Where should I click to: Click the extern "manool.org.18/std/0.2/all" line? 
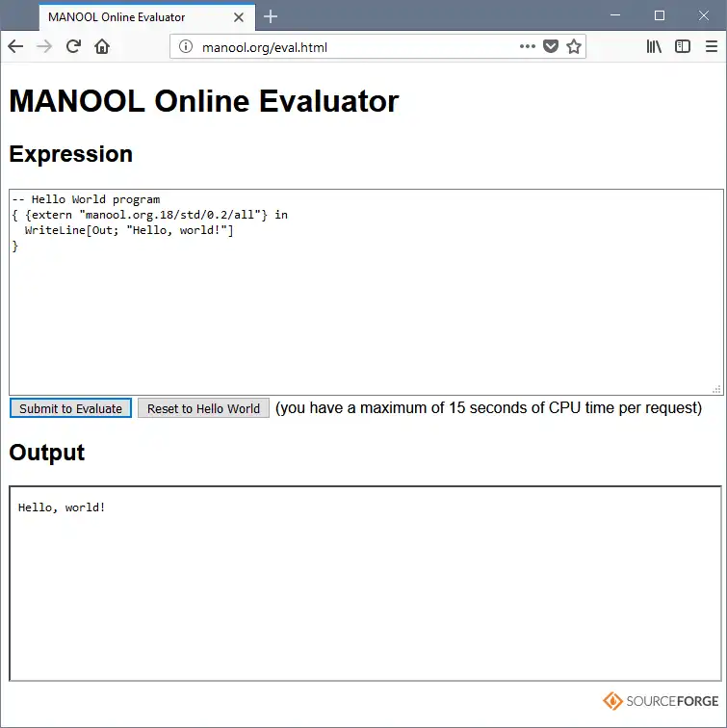tap(150, 215)
